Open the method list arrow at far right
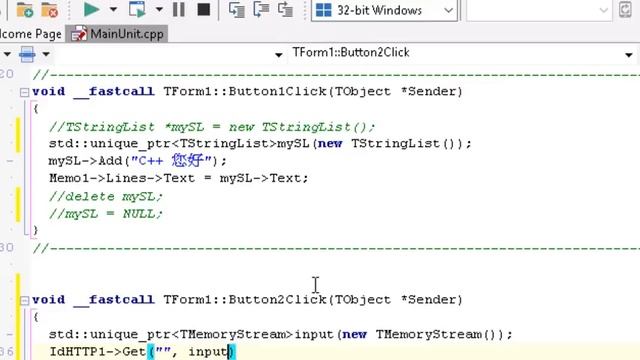This screenshot has height=360, width=640. [629, 54]
